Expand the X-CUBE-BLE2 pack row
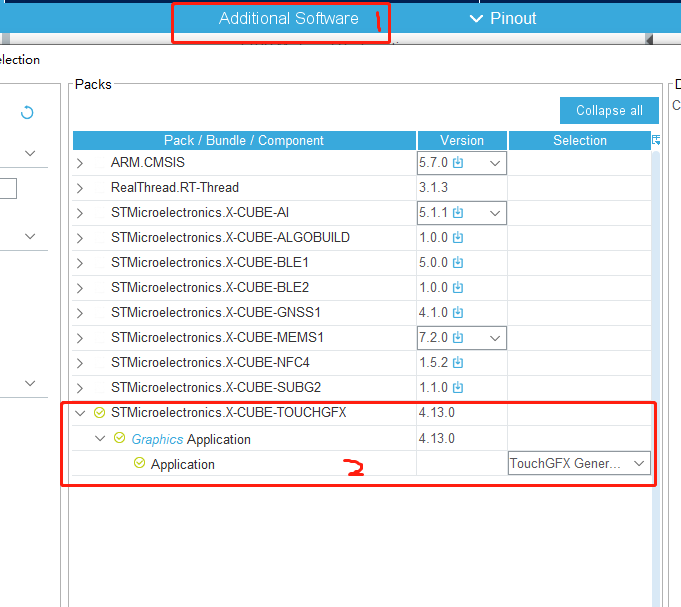 point(79,288)
